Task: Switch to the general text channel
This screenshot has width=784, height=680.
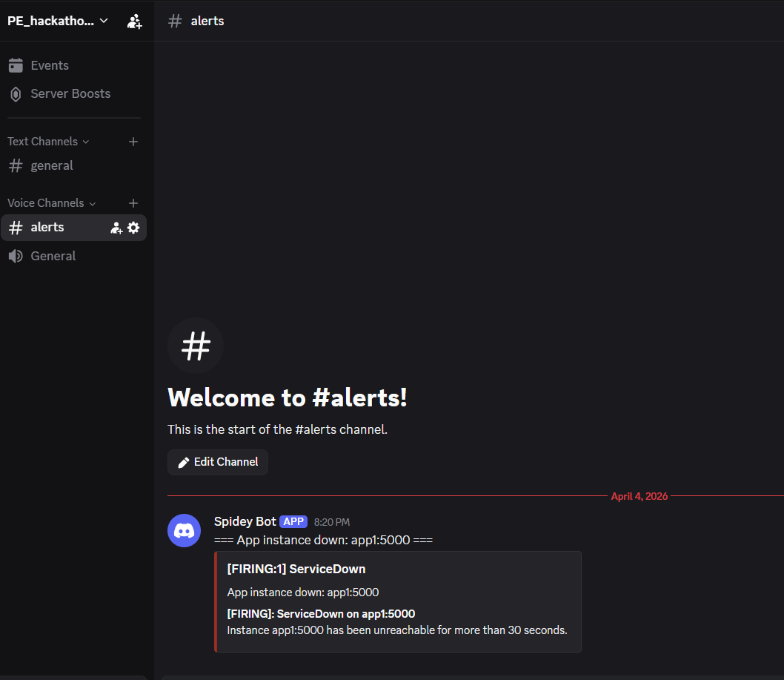Action: [73, 165]
